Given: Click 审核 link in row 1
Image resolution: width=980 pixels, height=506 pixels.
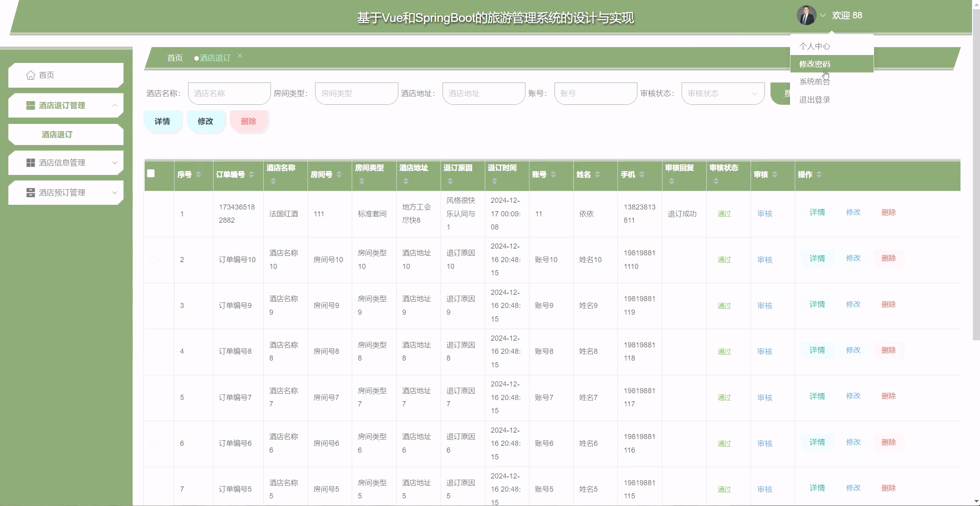Looking at the screenshot, I should point(765,214).
